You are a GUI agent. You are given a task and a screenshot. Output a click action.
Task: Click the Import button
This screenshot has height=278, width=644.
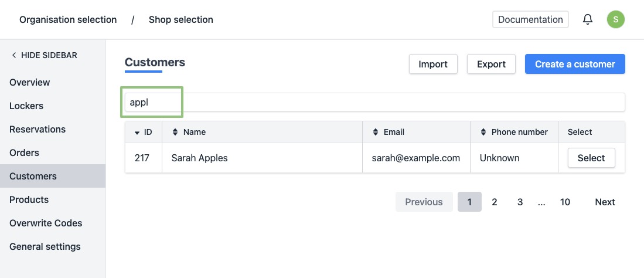click(433, 64)
